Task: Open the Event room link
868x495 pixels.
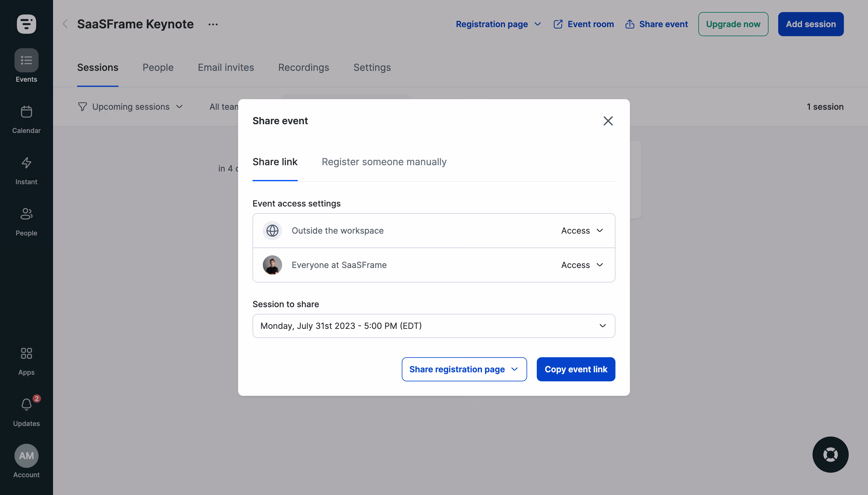Action: click(x=583, y=24)
